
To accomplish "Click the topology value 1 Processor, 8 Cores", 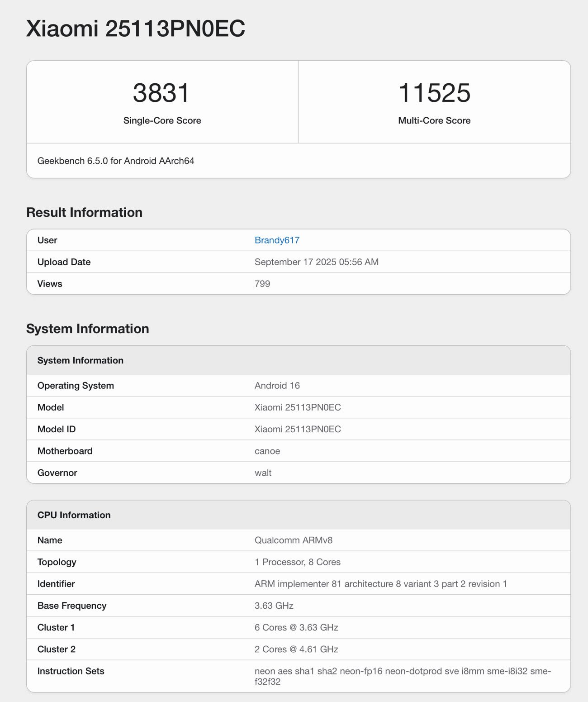I will tap(298, 562).
